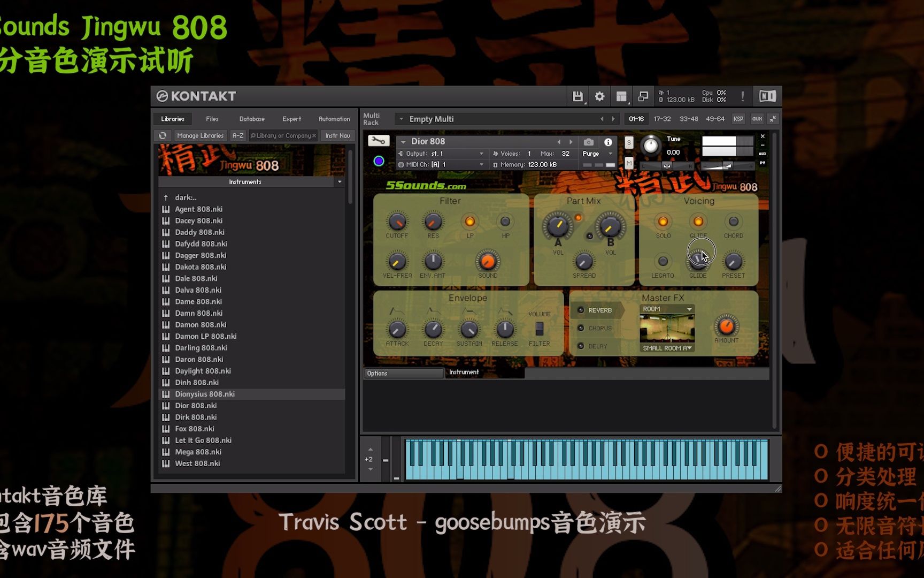Click the Library or Company search field
The width and height of the screenshot is (924, 578).
pos(283,135)
